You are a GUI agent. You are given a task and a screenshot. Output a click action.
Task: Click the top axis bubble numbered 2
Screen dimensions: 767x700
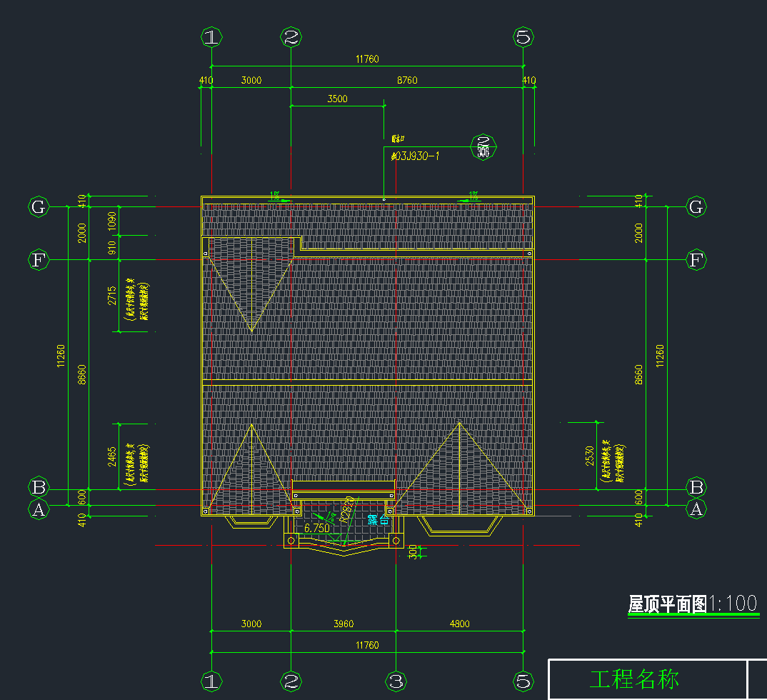pos(291,37)
